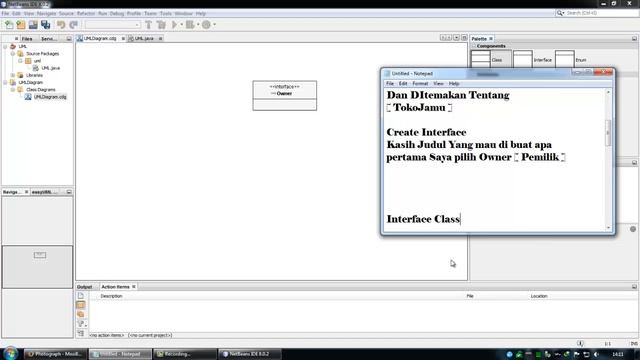Viewport: 640px width, 360px height.
Task: Open the Tools menu in NetBeans
Action: (165, 13)
